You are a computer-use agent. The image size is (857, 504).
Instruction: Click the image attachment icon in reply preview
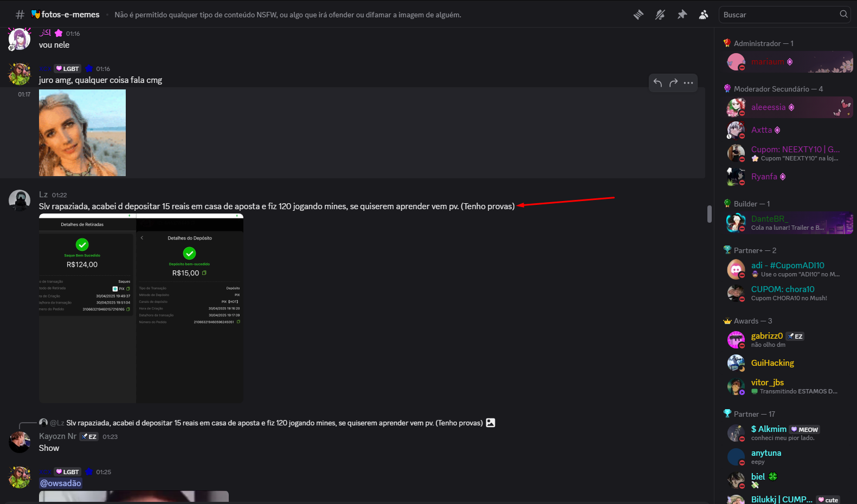(x=491, y=423)
